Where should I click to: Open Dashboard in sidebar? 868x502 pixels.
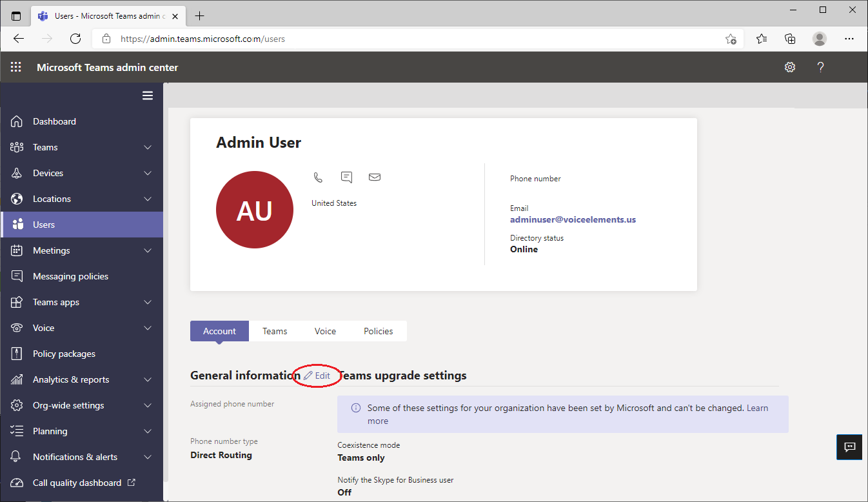(x=82, y=121)
